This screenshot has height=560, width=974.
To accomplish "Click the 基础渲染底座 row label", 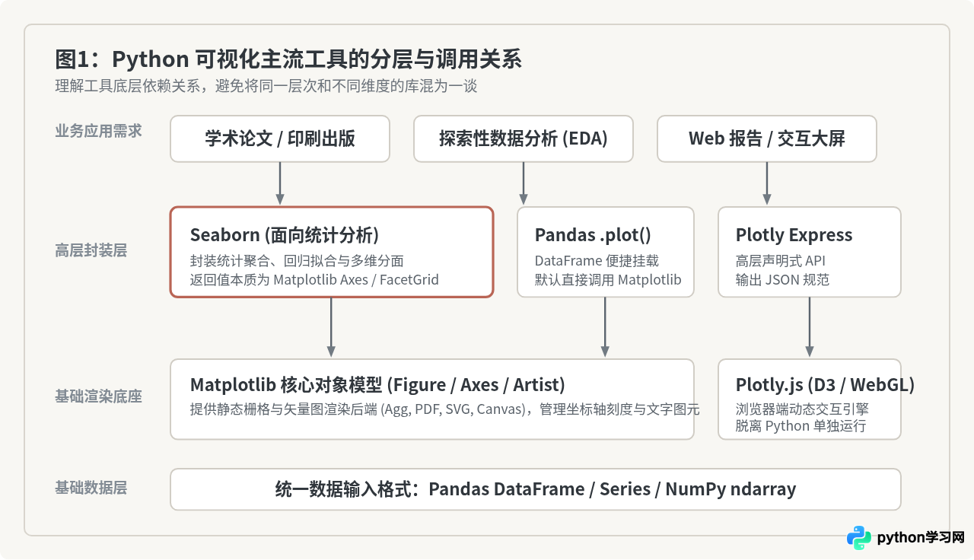I will point(98,396).
